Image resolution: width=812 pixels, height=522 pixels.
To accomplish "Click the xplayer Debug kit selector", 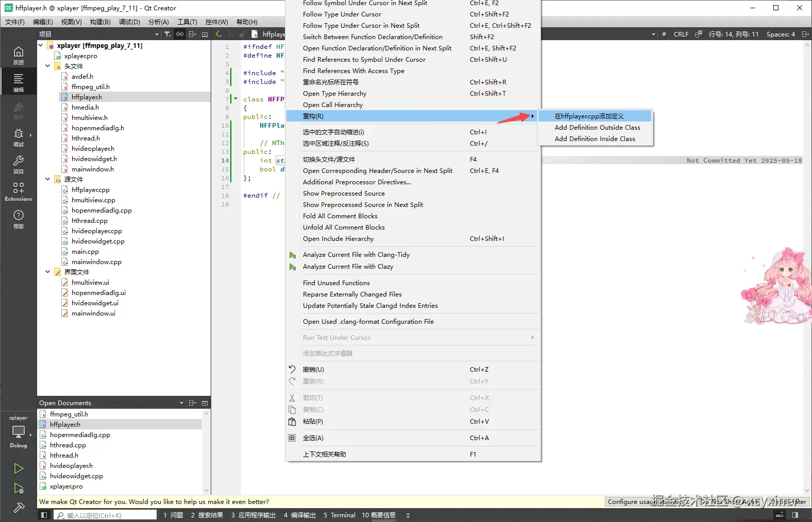I will (x=19, y=431).
